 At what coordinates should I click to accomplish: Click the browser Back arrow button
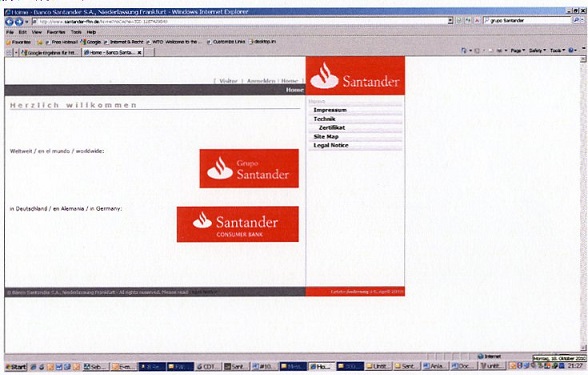pos(9,21)
